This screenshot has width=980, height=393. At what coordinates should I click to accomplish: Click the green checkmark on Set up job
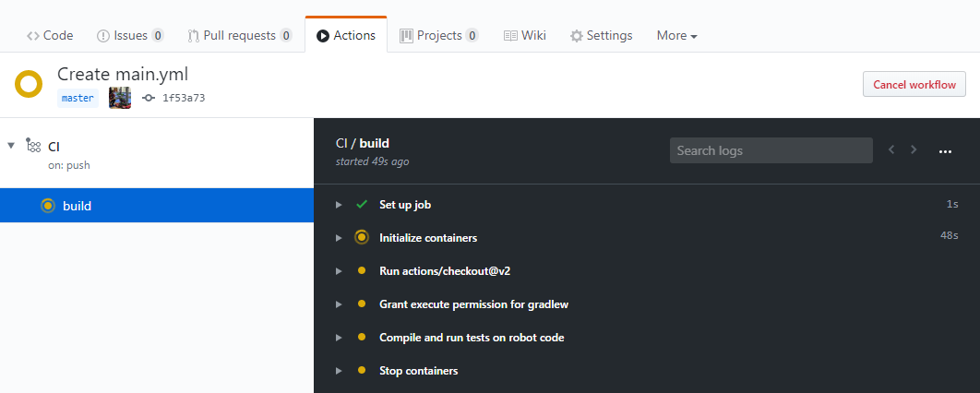[362, 204]
